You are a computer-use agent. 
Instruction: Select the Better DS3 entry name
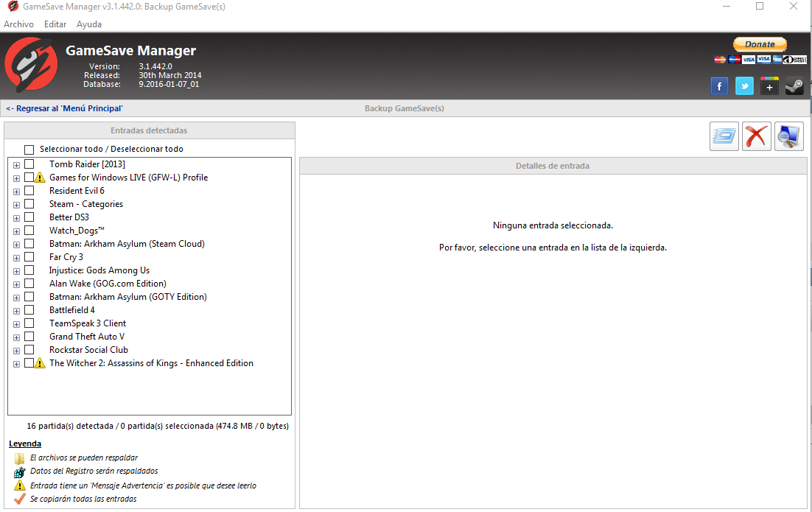pos(69,217)
